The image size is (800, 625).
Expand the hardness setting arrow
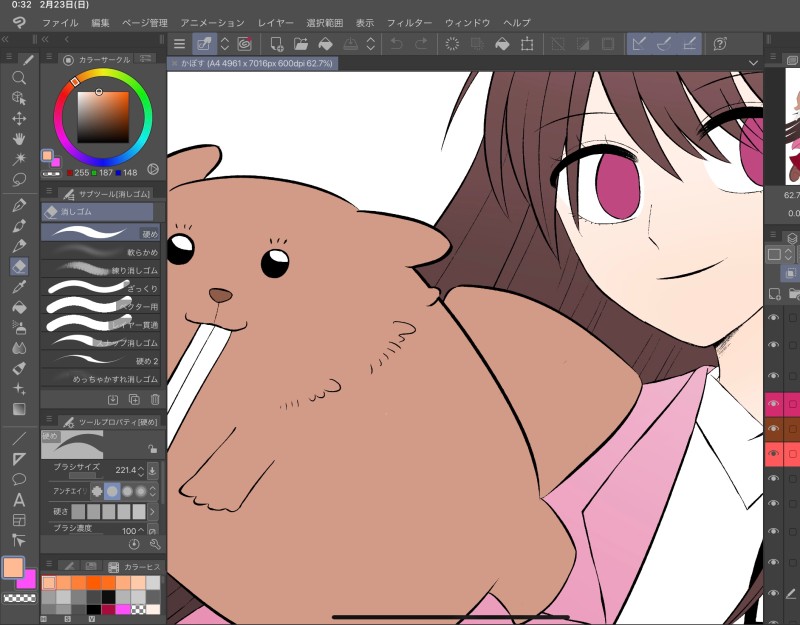tap(152, 511)
